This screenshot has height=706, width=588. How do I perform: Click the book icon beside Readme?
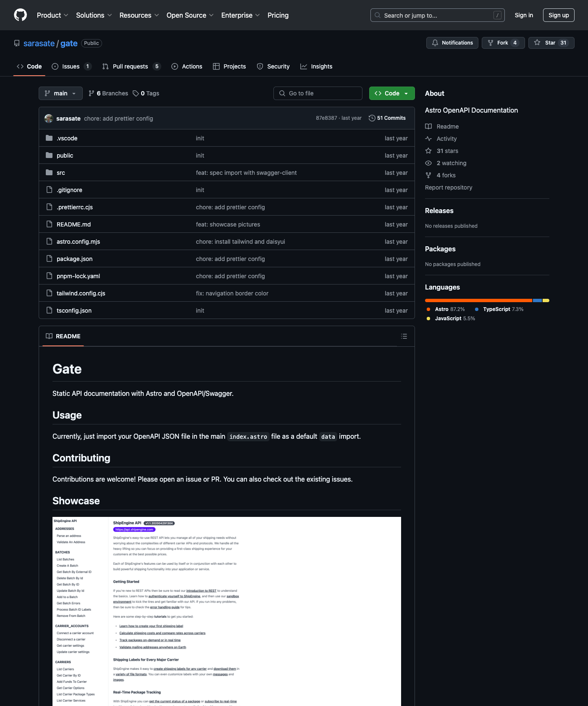pyautogui.click(x=428, y=126)
